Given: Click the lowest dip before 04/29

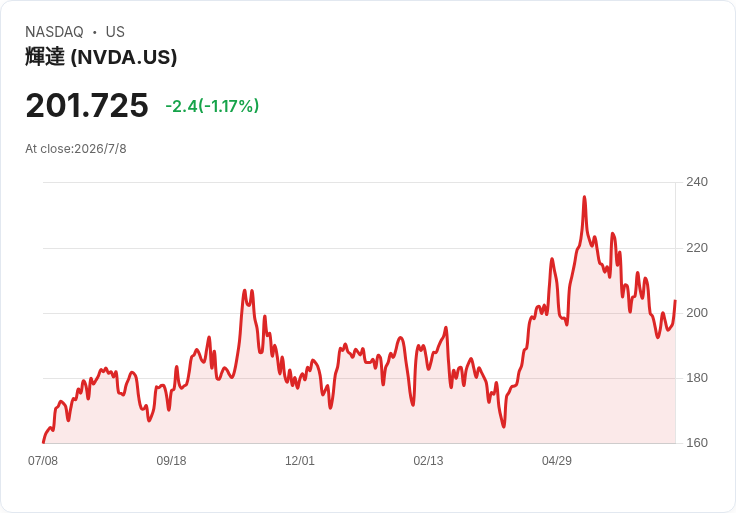Looking at the screenshot, I should 504,426.
